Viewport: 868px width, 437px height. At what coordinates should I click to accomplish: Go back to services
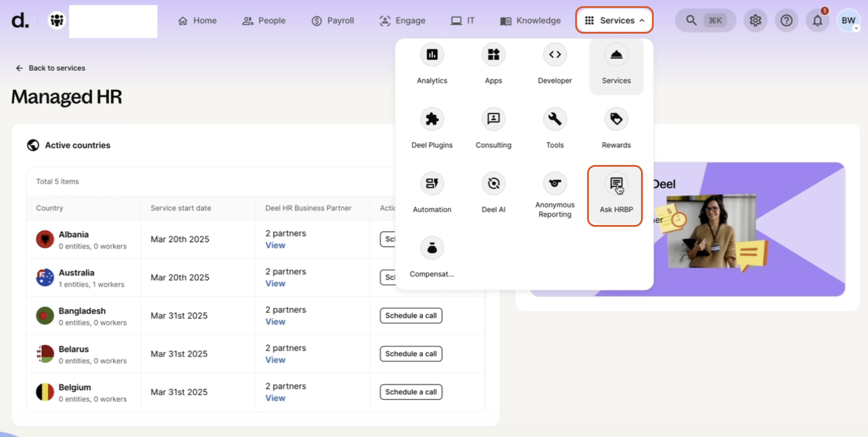coord(50,68)
